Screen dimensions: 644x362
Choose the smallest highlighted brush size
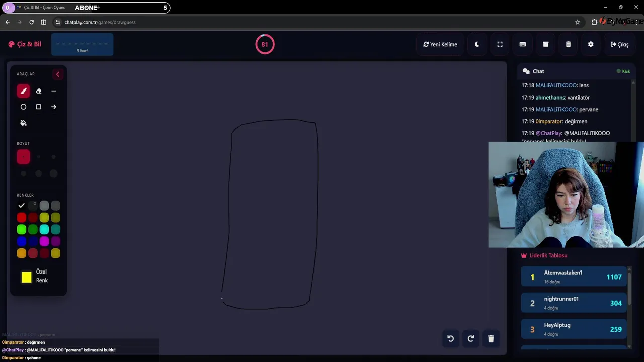pyautogui.click(x=23, y=157)
